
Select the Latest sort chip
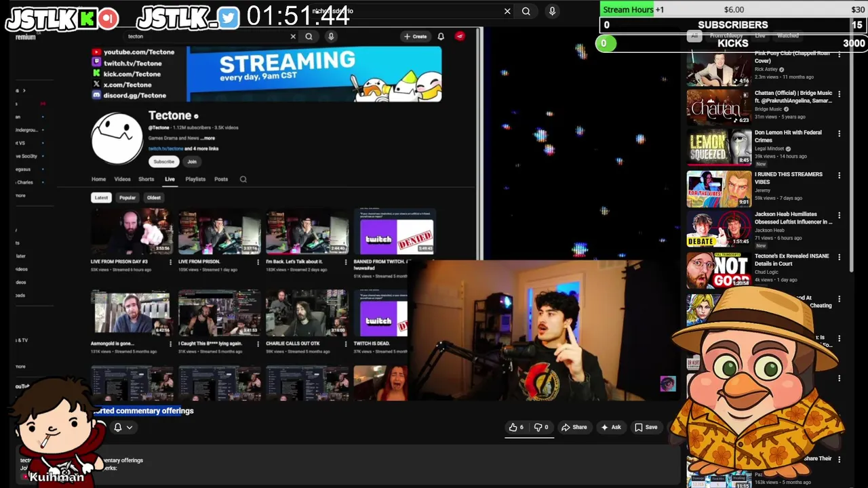point(101,198)
